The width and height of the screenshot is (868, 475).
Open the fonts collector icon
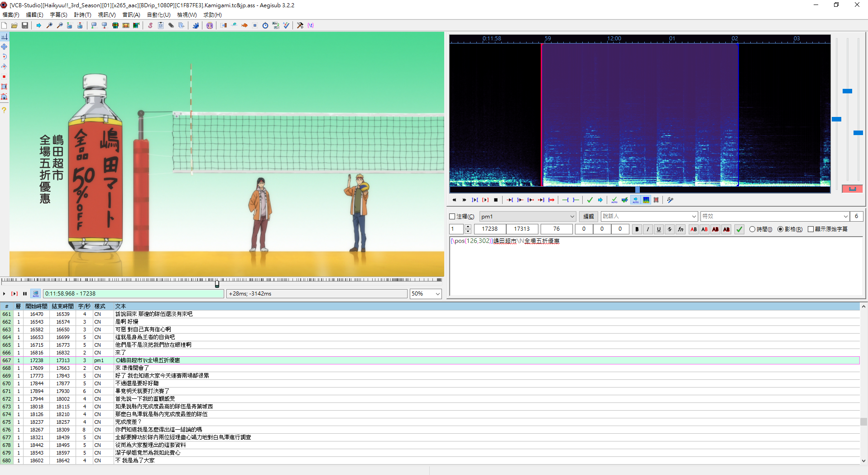point(182,25)
